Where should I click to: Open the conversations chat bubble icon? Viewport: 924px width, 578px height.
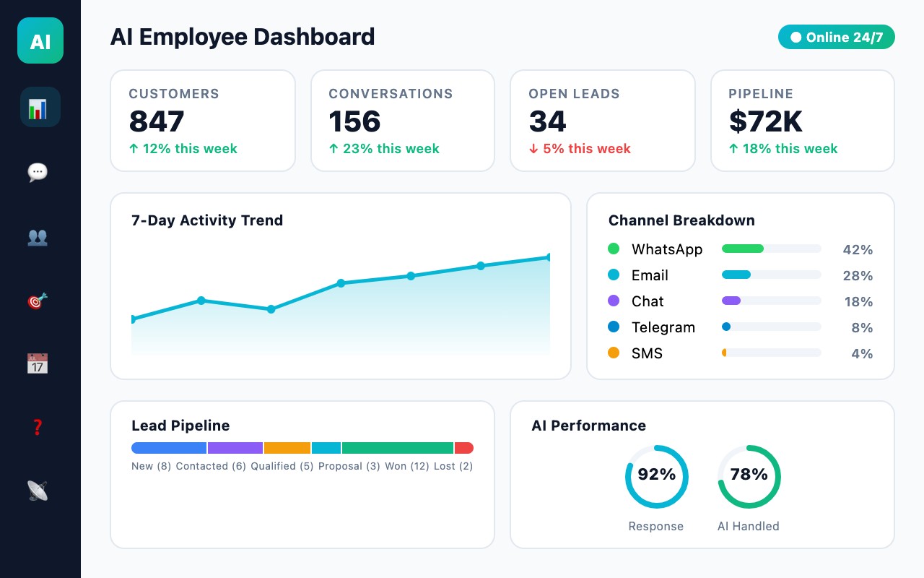pos(38,172)
